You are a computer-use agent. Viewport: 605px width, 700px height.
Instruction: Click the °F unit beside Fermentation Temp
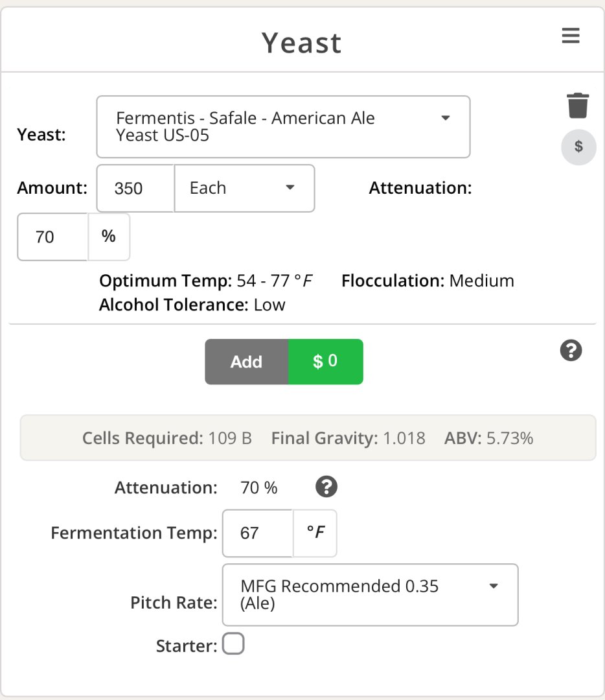click(x=315, y=533)
